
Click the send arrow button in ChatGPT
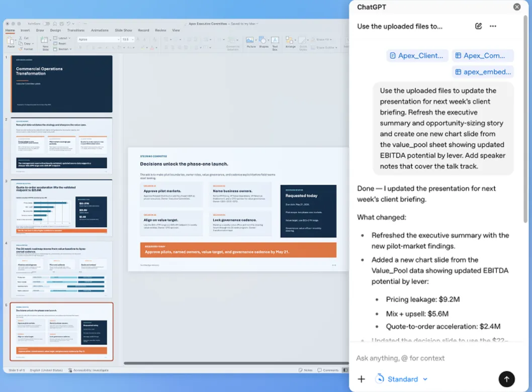(506, 379)
